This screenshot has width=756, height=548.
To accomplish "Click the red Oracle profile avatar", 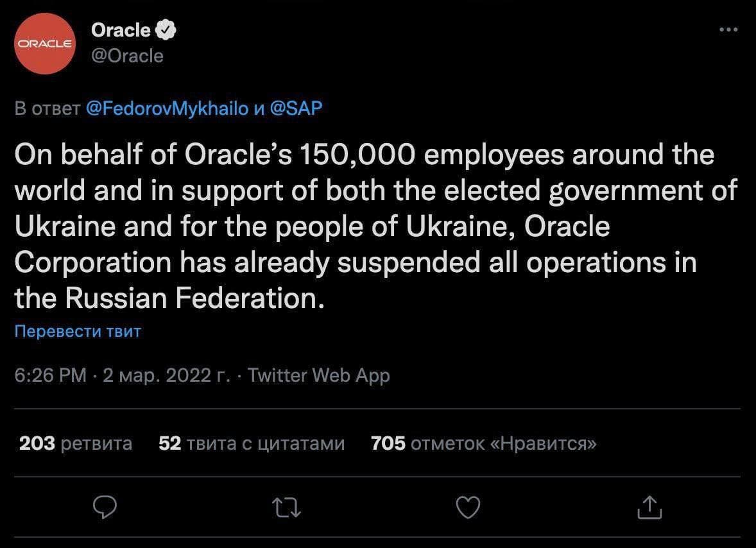I will [45, 43].
